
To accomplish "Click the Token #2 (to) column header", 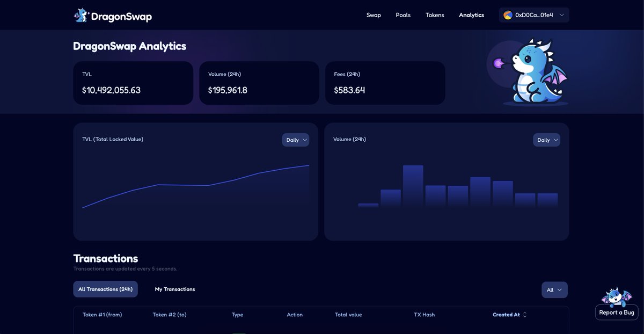I will point(170,315).
